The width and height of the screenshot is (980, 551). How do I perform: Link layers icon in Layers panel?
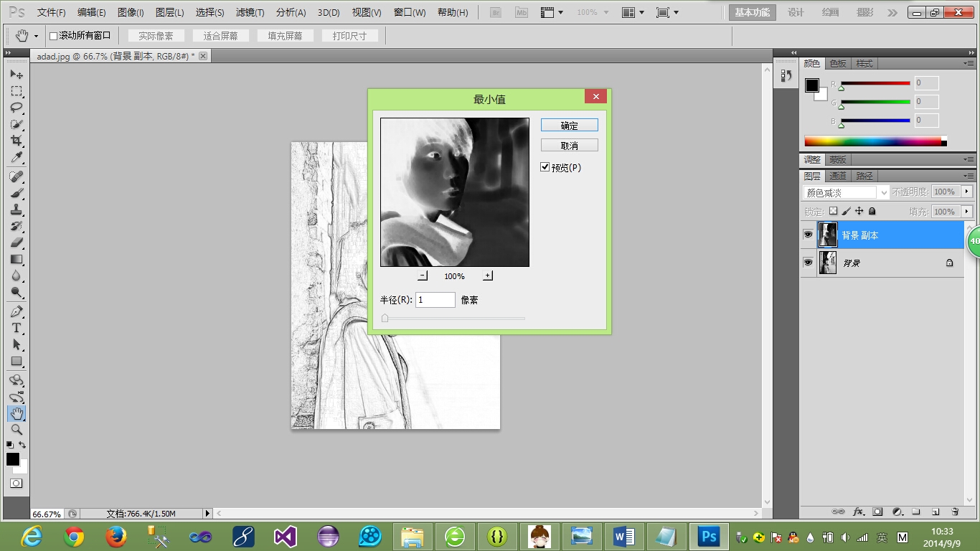pyautogui.click(x=838, y=512)
